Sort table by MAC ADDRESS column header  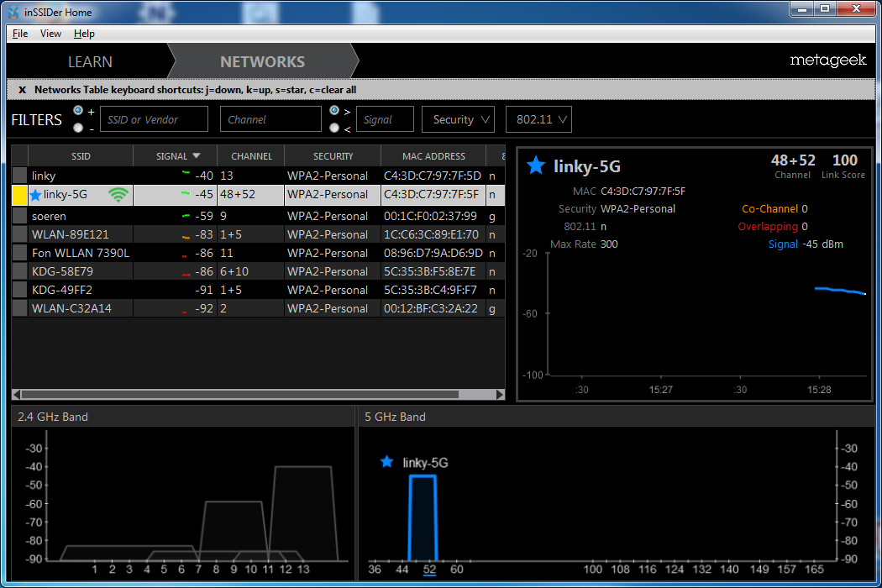click(x=433, y=156)
